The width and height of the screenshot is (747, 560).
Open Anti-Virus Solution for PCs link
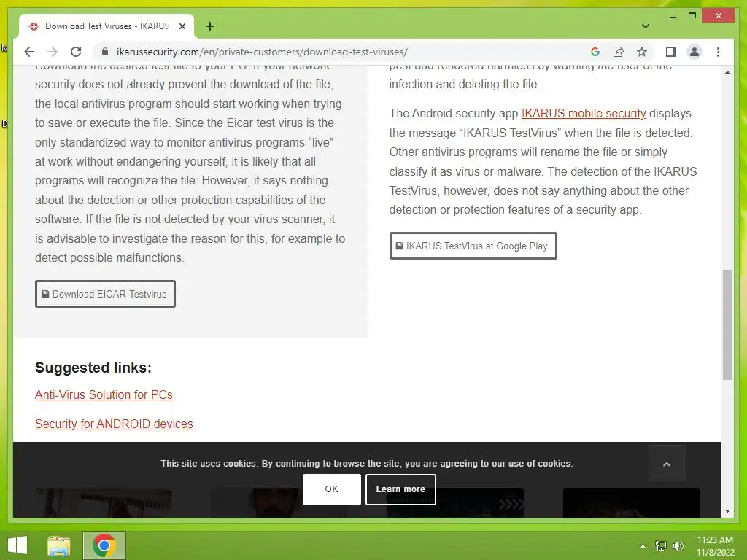pos(104,394)
